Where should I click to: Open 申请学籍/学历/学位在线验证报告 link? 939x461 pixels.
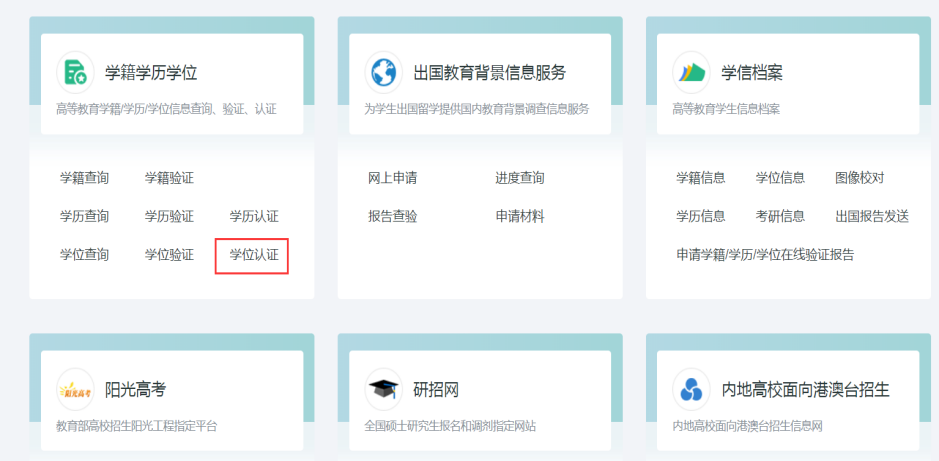(x=765, y=255)
